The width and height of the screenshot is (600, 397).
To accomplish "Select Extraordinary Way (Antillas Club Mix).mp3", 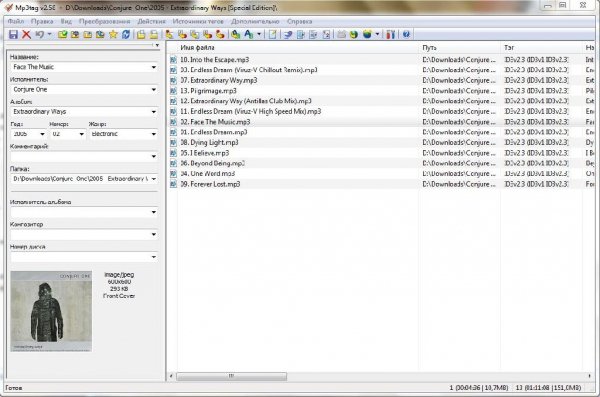I will click(x=246, y=101).
